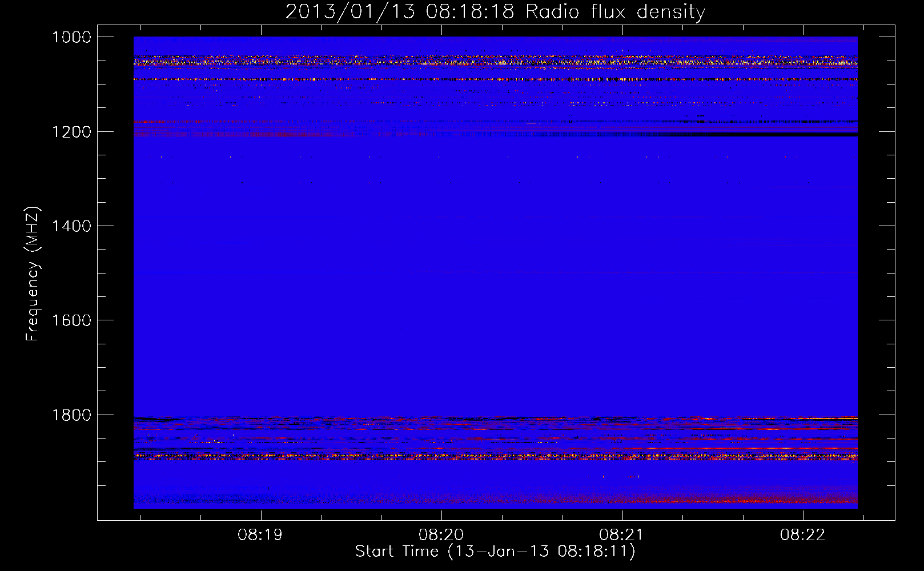
Task: Click the 08:21 time tick label
Action: pos(622,535)
